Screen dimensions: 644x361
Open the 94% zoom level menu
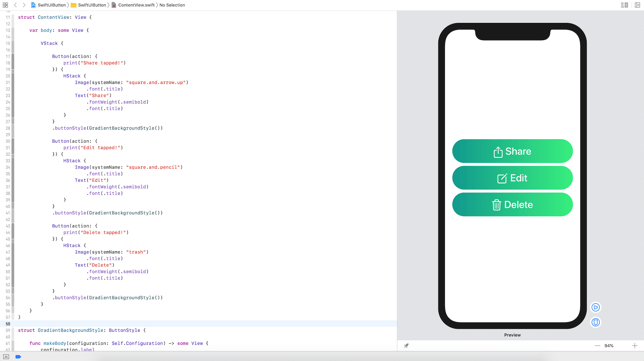pos(609,346)
